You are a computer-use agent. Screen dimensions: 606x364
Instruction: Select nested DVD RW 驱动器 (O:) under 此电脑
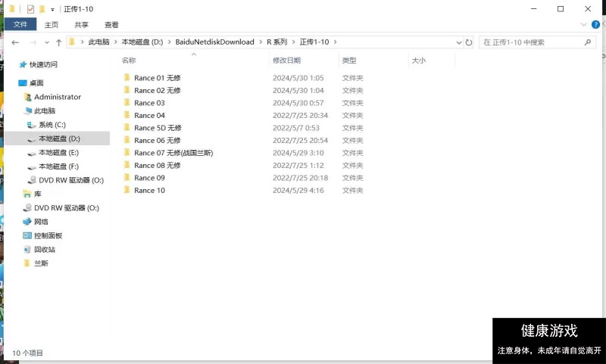click(71, 180)
